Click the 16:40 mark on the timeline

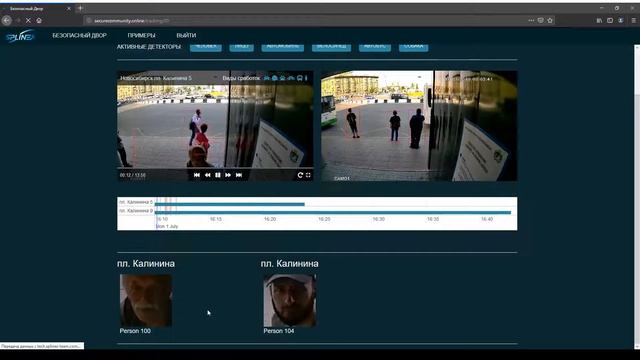[x=487, y=219]
